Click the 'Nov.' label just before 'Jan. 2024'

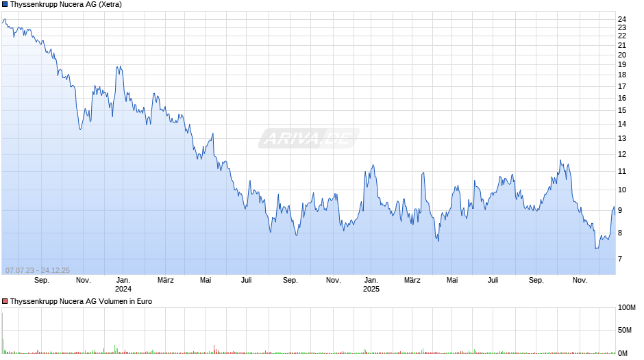[84, 281]
